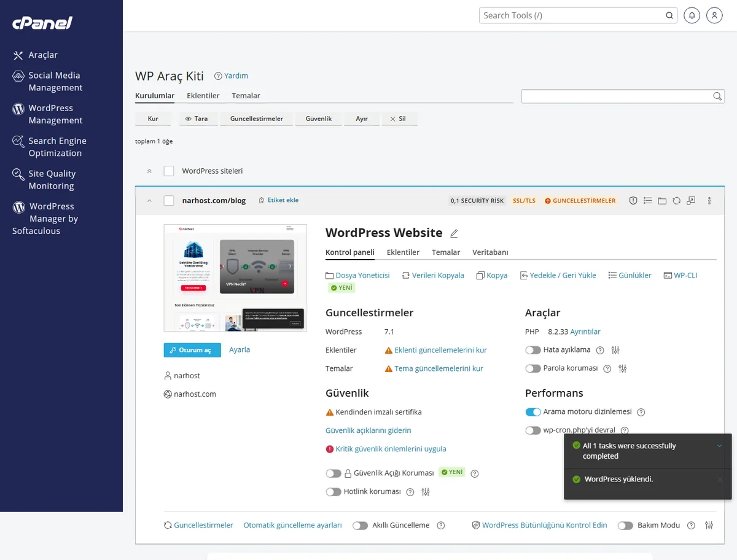Open the notifications bell icon
The image size is (737, 560).
click(692, 15)
